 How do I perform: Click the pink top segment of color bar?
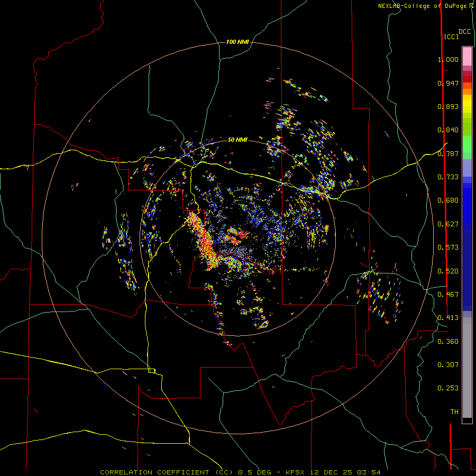(x=467, y=57)
